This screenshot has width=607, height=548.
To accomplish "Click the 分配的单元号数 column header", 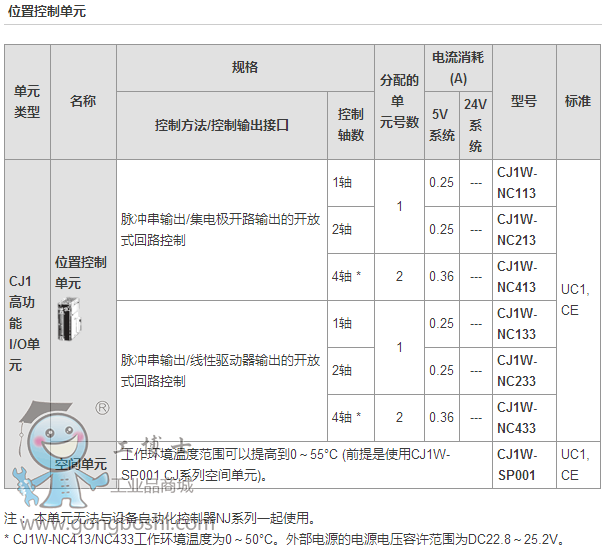I will (x=399, y=102).
